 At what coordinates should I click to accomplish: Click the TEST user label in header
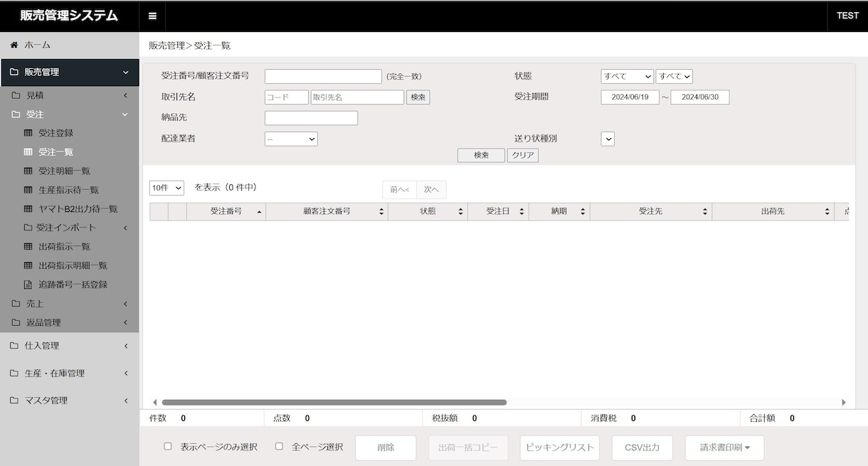[847, 16]
